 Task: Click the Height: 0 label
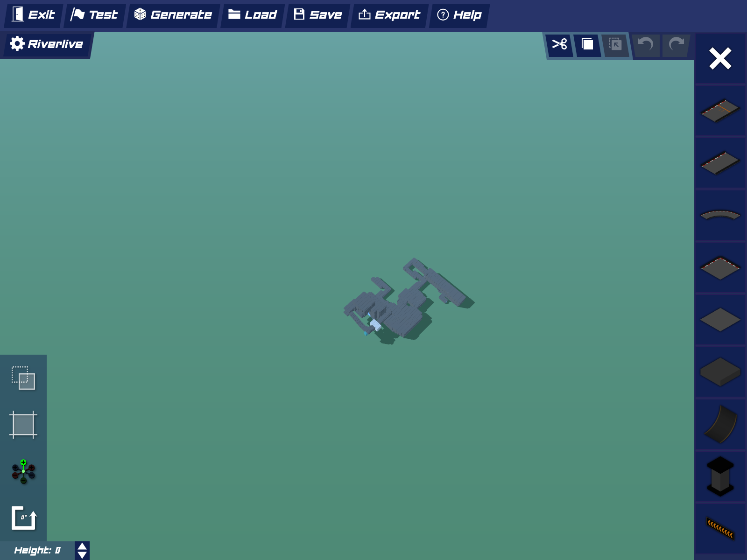pos(37,551)
